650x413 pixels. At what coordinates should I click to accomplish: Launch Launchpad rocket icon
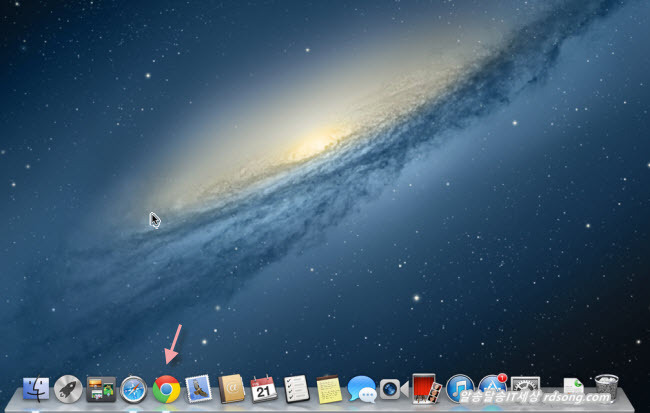tap(69, 390)
